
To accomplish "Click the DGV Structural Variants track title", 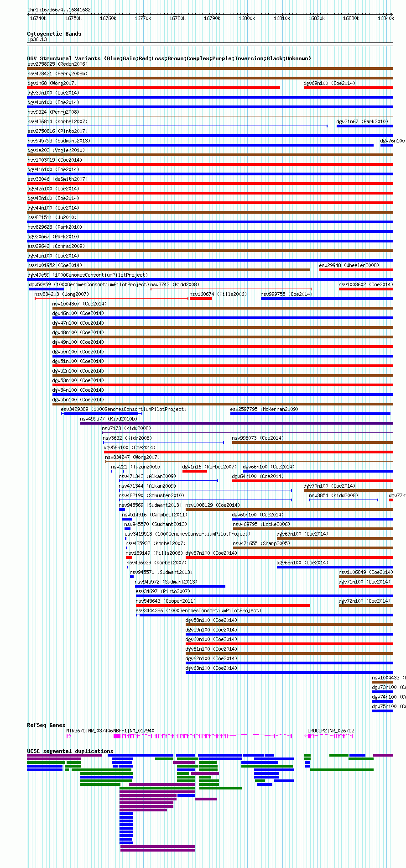I will click(169, 58).
